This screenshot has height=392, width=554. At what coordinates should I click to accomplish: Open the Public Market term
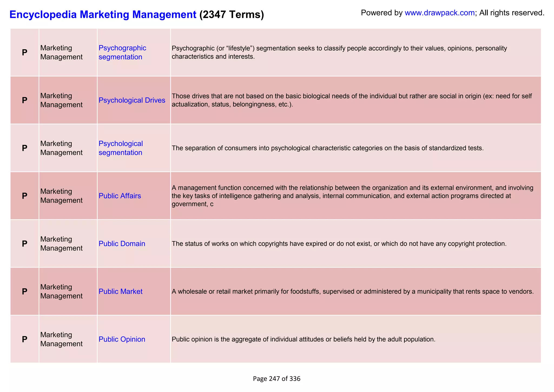120,291
